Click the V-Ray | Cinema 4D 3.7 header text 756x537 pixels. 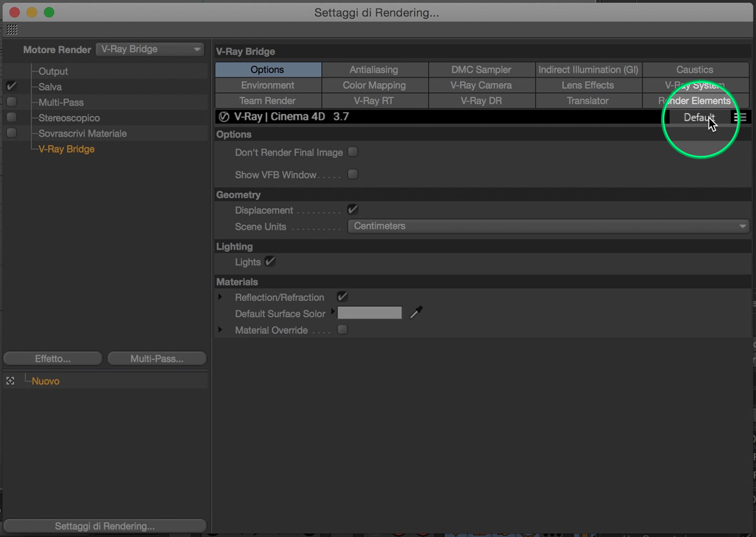(x=292, y=117)
